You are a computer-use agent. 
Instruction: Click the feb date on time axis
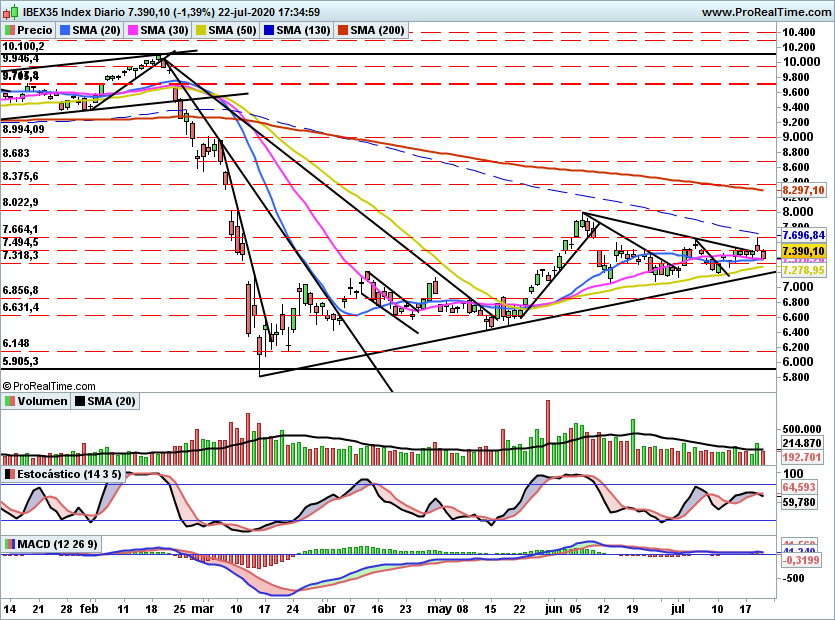pos(89,609)
